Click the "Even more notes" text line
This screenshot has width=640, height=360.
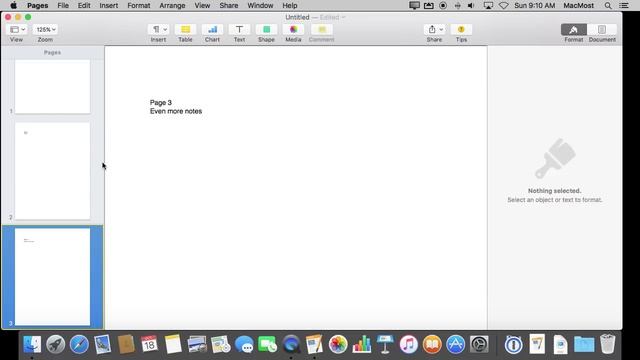click(x=176, y=111)
